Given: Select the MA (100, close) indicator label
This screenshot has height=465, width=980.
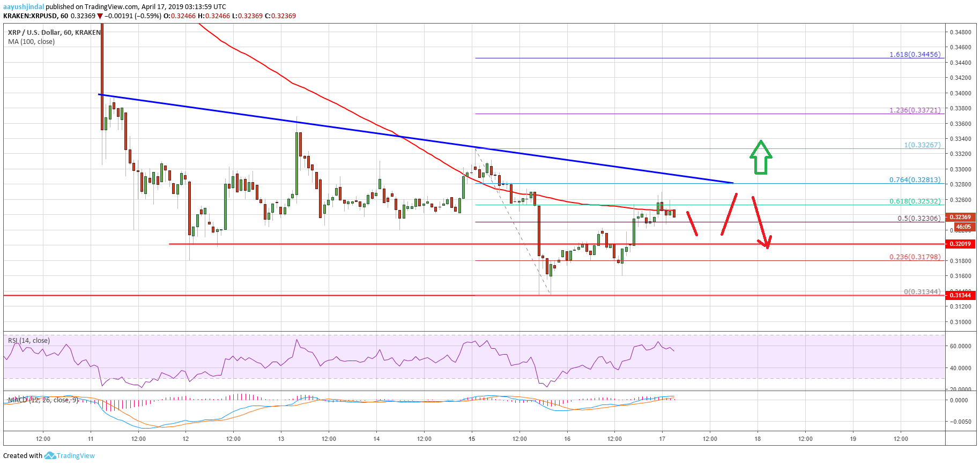Looking at the screenshot, I should 31,42.
